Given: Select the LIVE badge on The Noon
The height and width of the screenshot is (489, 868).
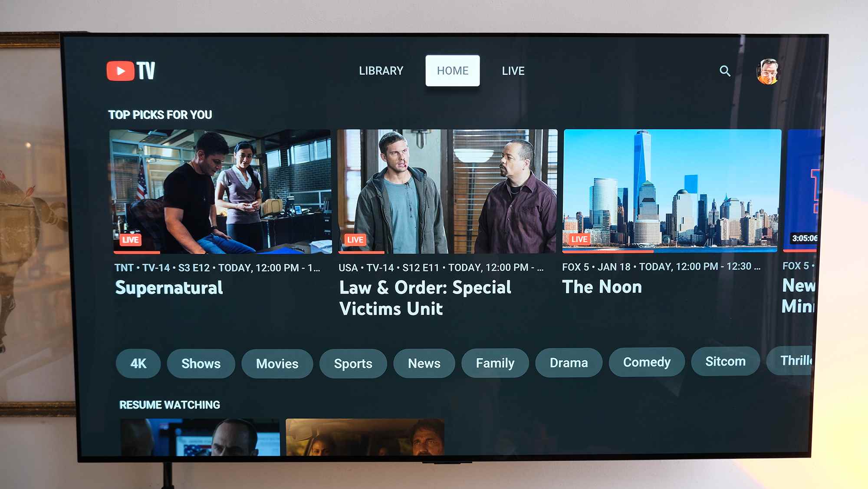Looking at the screenshot, I should tap(579, 238).
